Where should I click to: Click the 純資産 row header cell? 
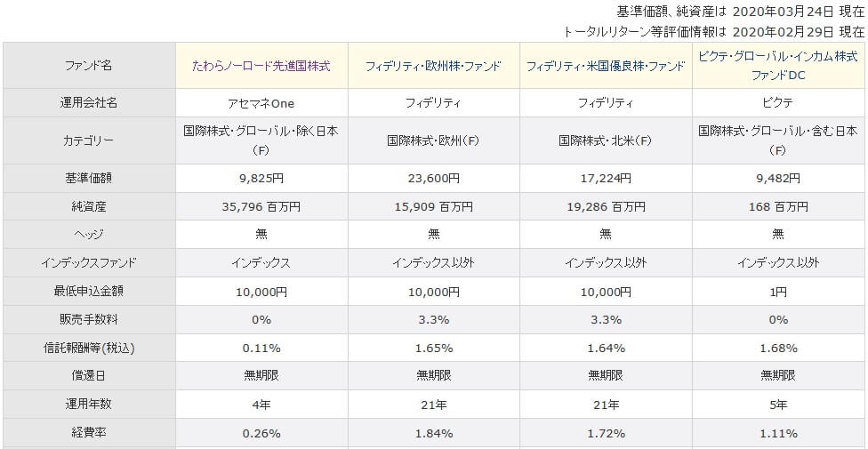(x=89, y=206)
